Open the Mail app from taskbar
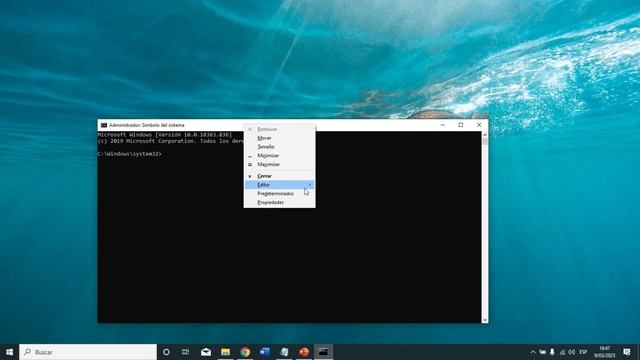Viewport: 640px width, 360px height. (206, 352)
